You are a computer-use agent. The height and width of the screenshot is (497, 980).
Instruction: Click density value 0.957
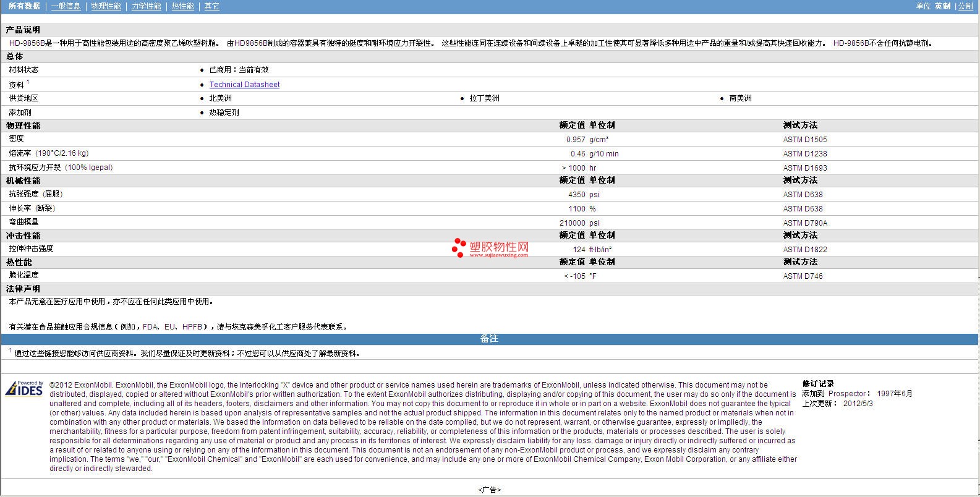pos(576,140)
